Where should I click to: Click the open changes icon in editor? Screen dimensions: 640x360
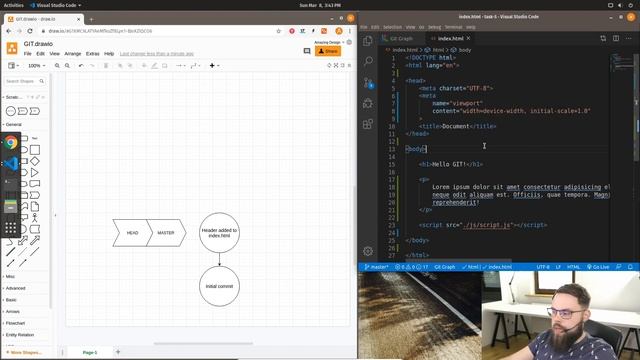[x=603, y=38]
